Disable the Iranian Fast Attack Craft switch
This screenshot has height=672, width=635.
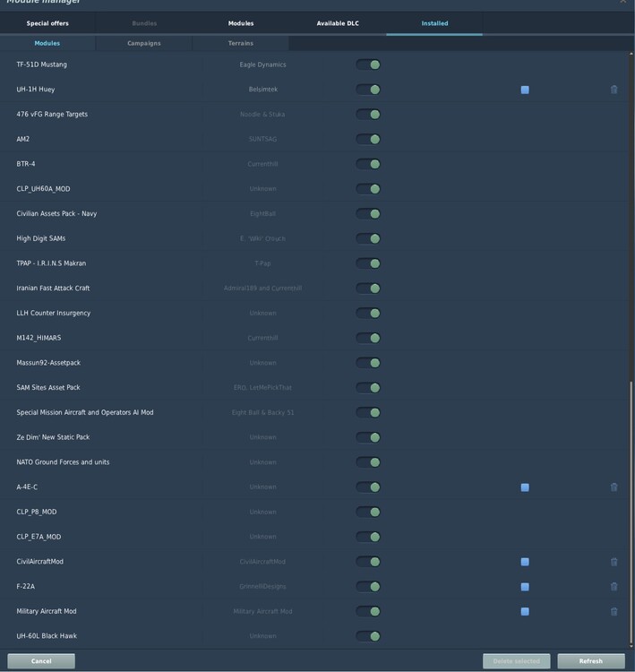tap(368, 289)
